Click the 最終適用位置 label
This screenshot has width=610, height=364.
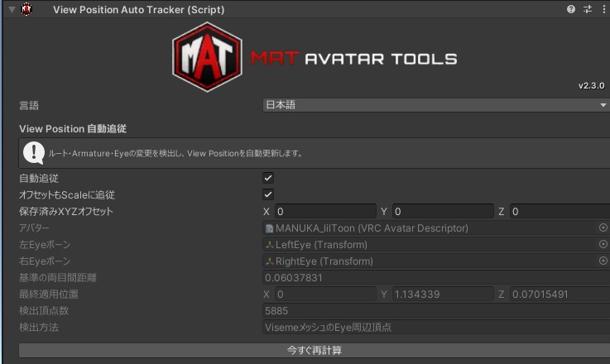pos(49,295)
